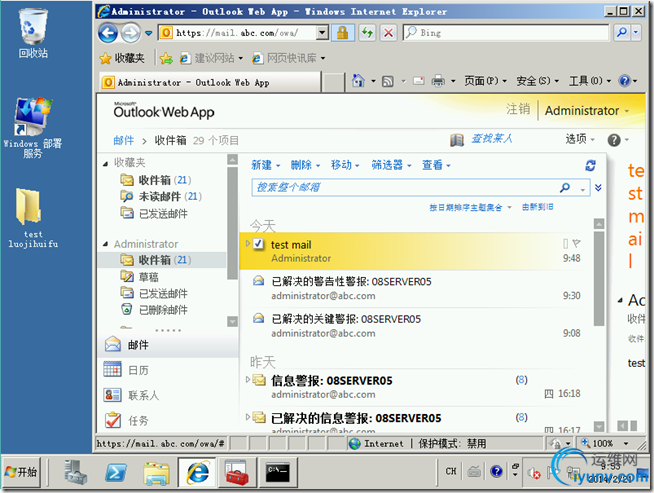Change the 100% zoom level in the status bar
This screenshot has height=493, width=654.
pos(606,443)
